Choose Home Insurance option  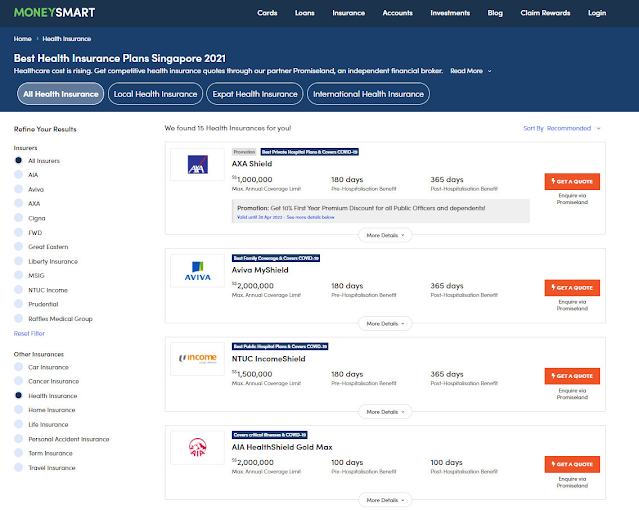pyautogui.click(x=18, y=410)
